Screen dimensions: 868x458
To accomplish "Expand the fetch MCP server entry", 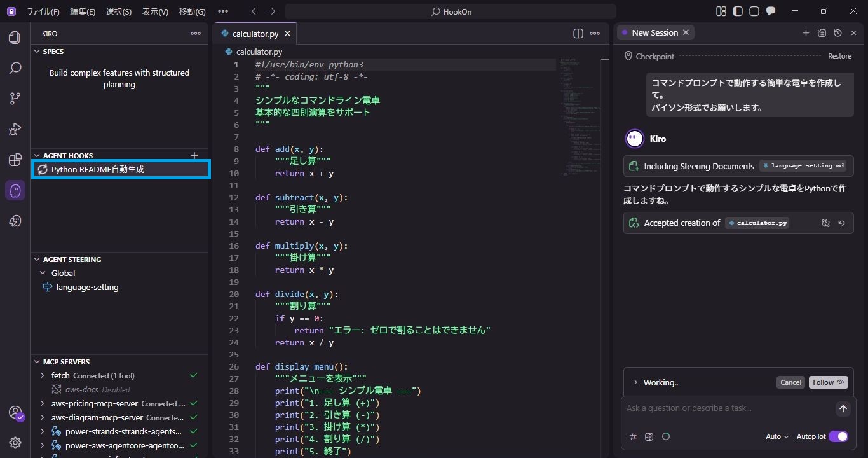I will pos(43,376).
